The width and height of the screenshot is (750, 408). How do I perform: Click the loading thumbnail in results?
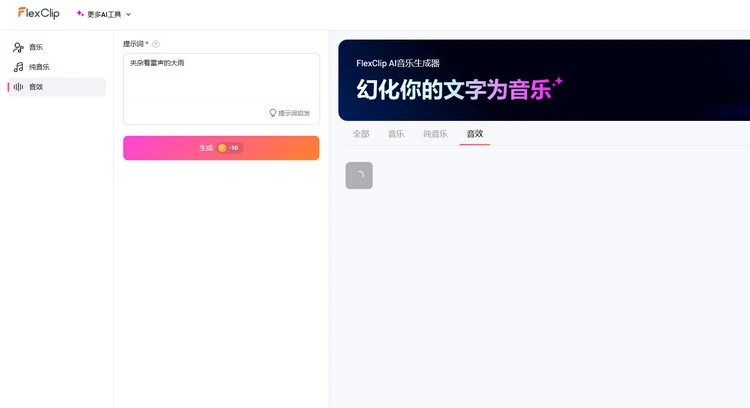[359, 176]
